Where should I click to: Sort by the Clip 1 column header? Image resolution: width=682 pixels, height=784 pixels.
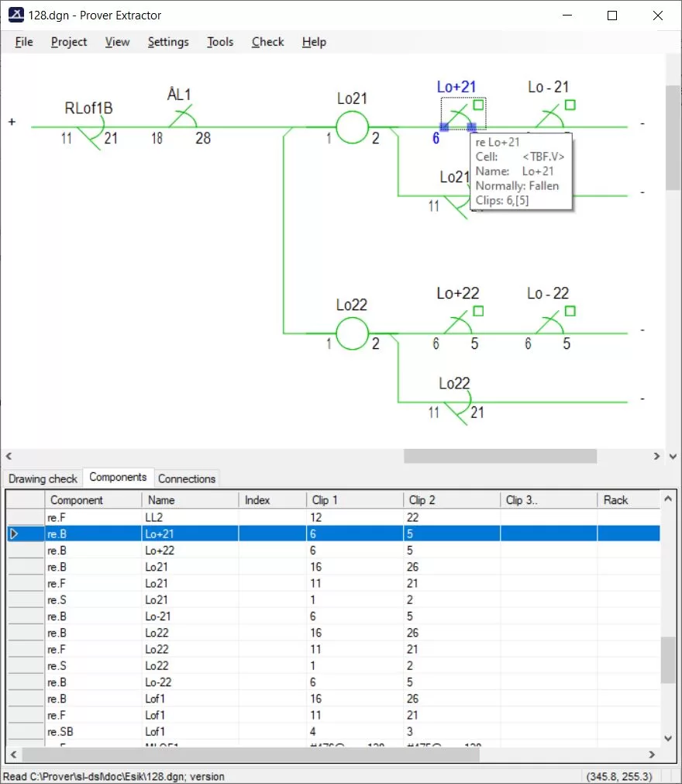[x=354, y=500]
